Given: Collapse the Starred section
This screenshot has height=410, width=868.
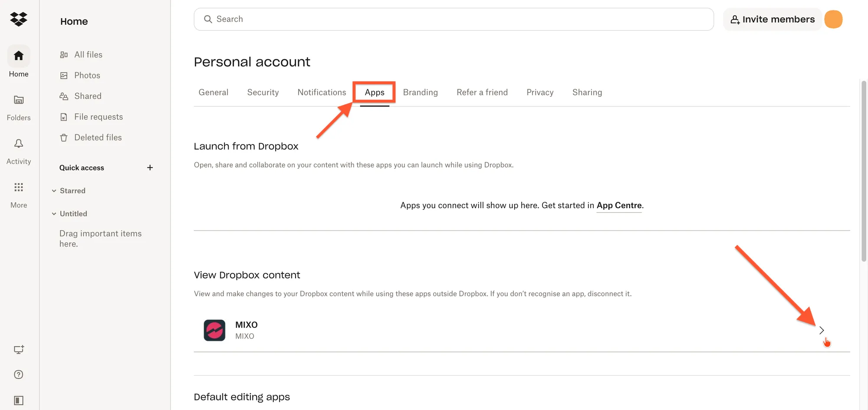Looking at the screenshot, I should (x=54, y=191).
